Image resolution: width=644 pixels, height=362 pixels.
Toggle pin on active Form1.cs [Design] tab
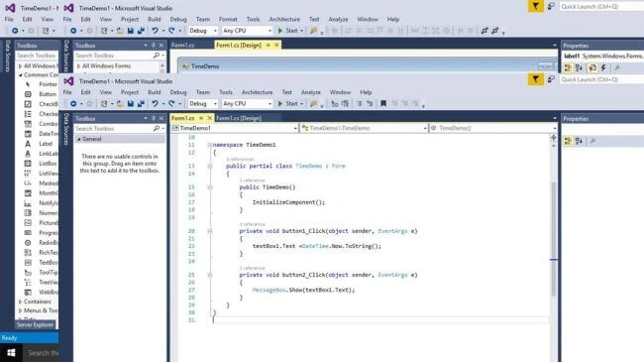pos(268,46)
